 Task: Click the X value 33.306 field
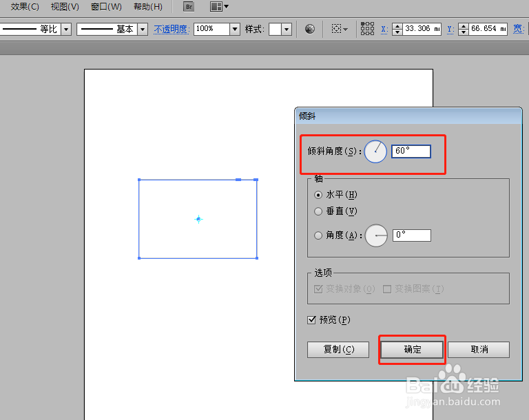click(422, 29)
